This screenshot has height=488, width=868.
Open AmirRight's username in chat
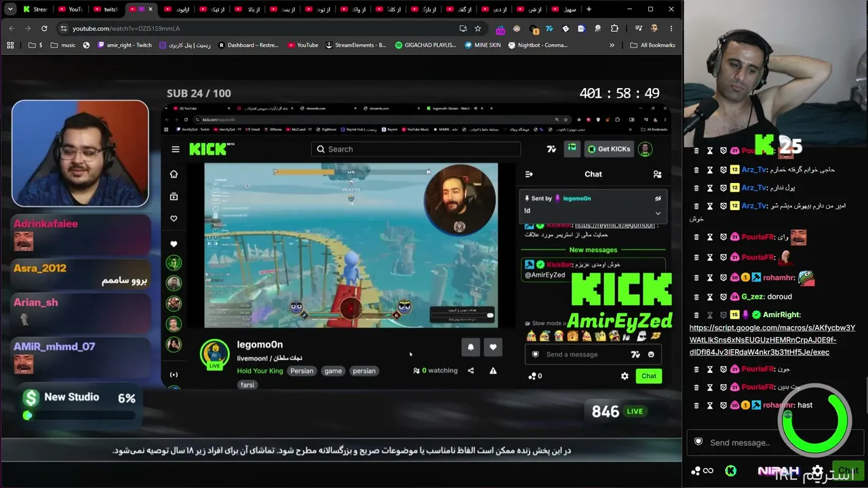click(781, 314)
